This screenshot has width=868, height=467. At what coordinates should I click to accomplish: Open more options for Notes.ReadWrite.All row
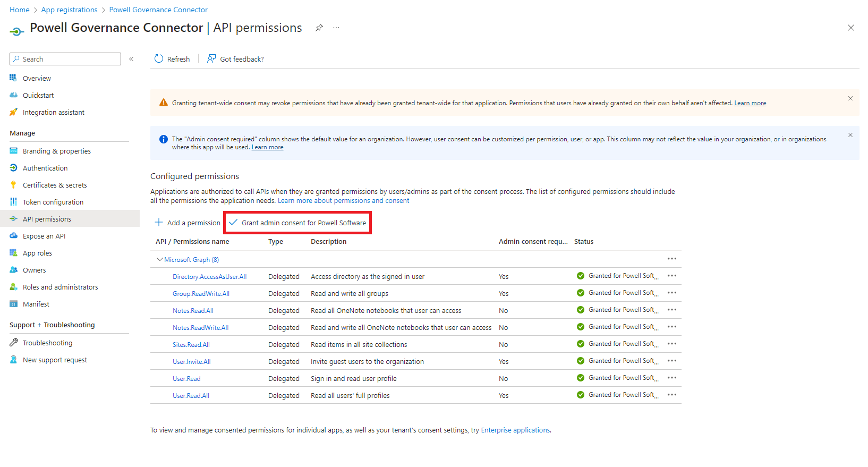click(x=672, y=327)
